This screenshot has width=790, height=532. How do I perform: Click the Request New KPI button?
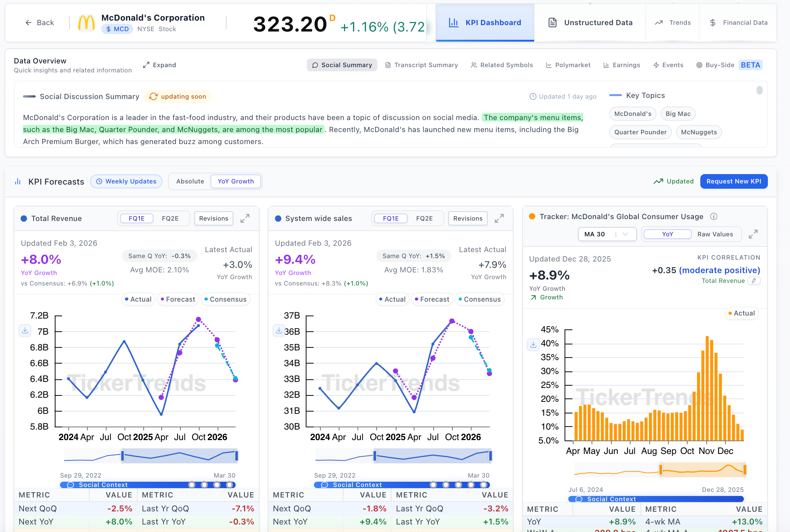(733, 181)
